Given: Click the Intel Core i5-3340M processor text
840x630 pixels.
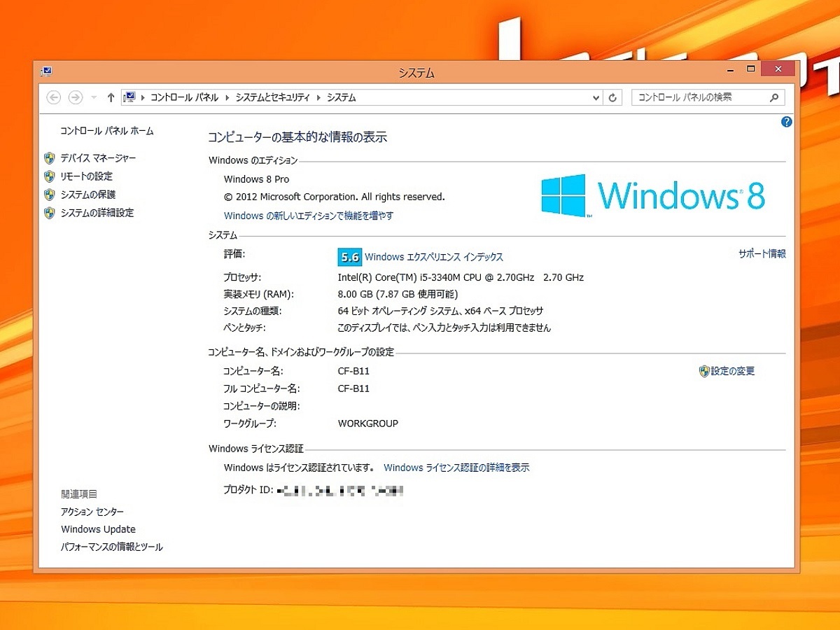Looking at the screenshot, I should pos(461,277).
